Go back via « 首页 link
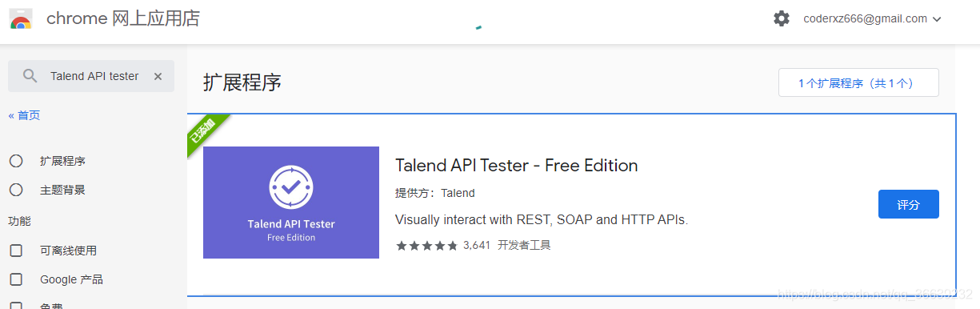The image size is (980, 309). pos(24,115)
